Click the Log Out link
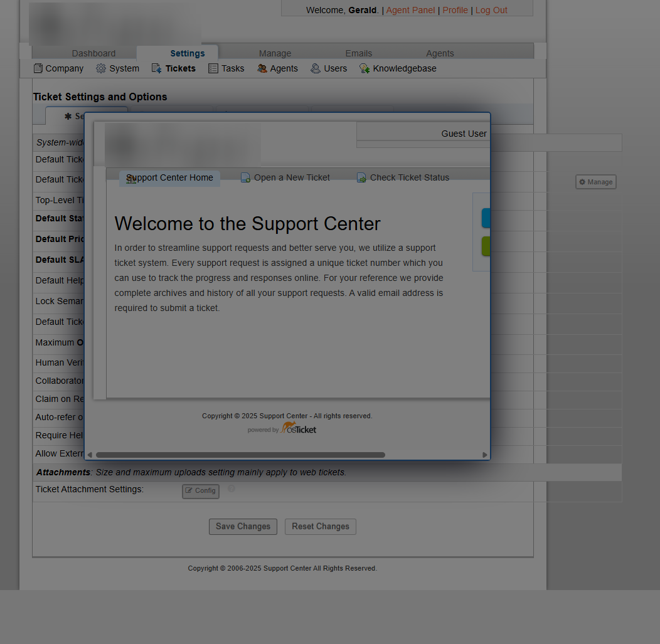 click(491, 10)
